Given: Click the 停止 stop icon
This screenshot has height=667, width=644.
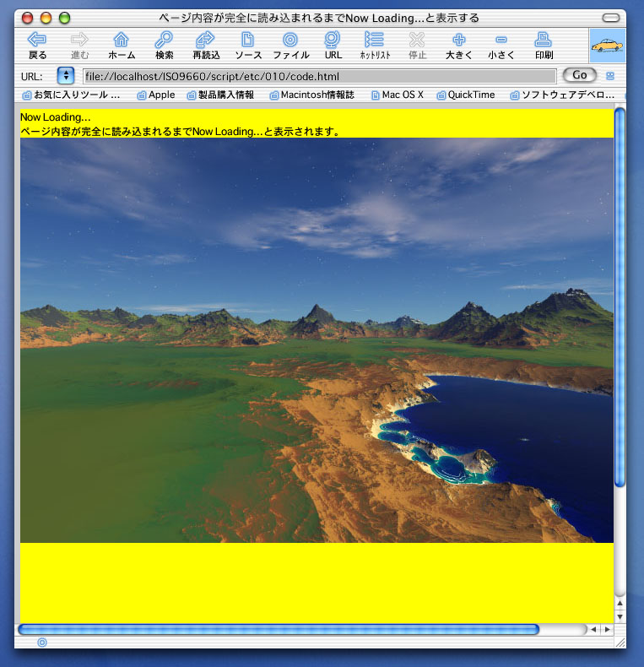Looking at the screenshot, I should [417, 46].
